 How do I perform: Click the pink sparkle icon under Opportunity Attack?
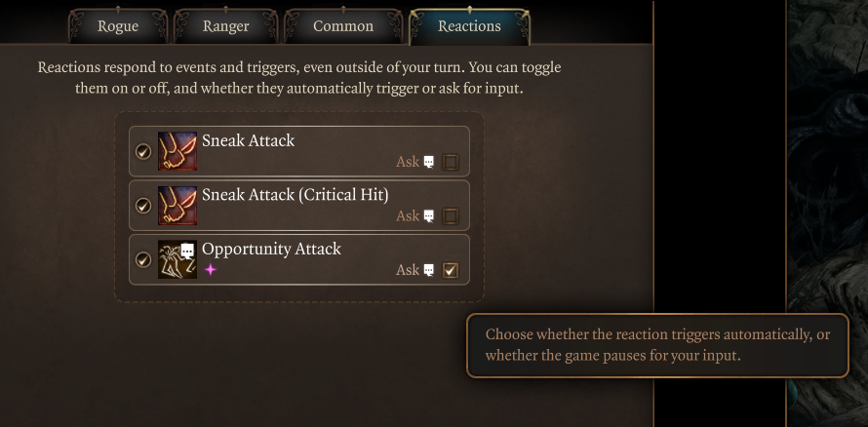coord(210,270)
